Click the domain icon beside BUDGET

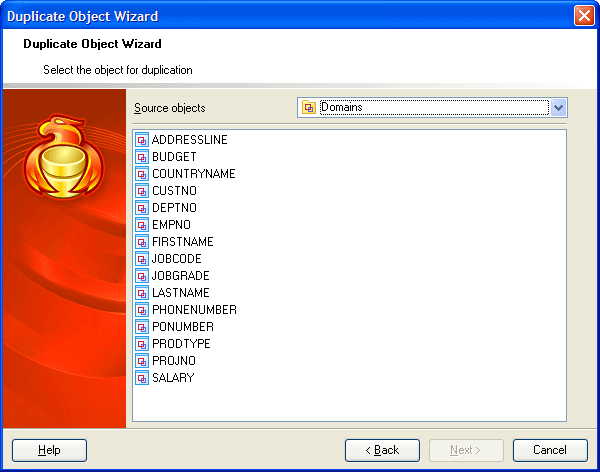point(142,157)
